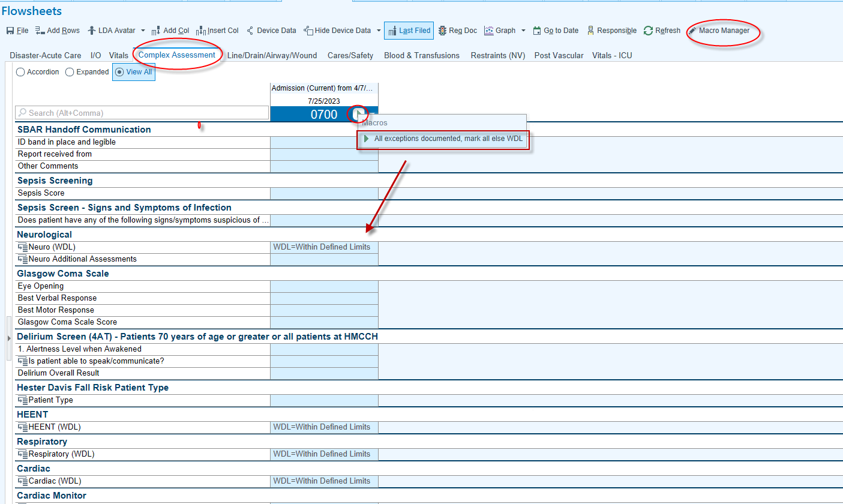
Task: Open the Graph dropdown arrow
Action: [523, 31]
